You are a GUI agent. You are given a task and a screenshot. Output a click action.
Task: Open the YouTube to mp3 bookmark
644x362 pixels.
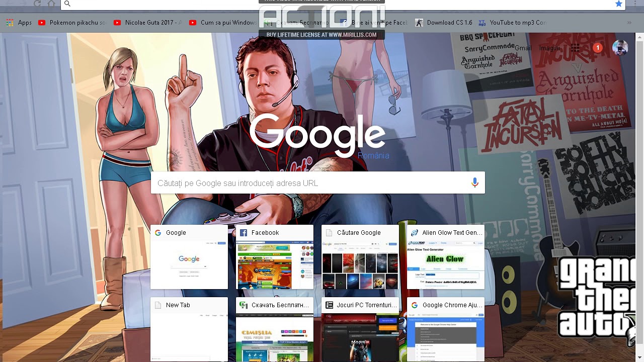pyautogui.click(x=512, y=23)
